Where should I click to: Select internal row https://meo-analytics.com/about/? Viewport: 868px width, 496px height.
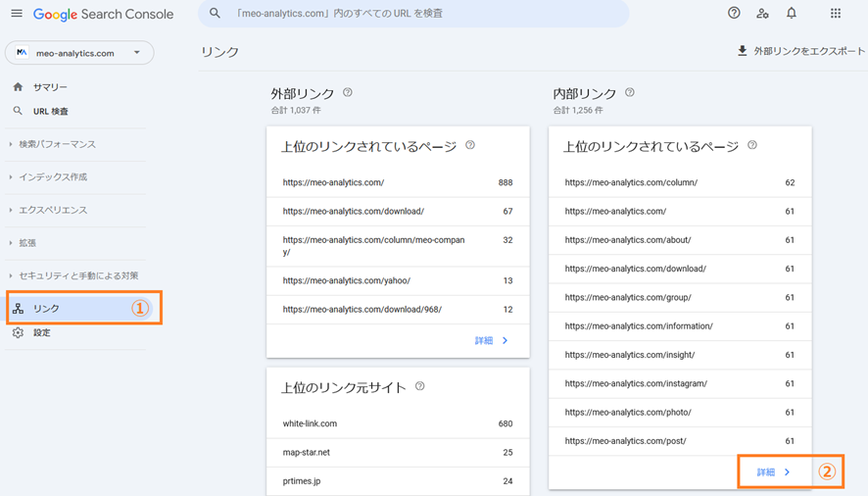680,240
